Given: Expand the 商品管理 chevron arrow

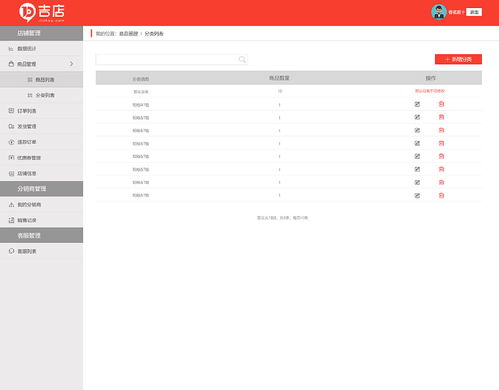Looking at the screenshot, I should coord(71,64).
